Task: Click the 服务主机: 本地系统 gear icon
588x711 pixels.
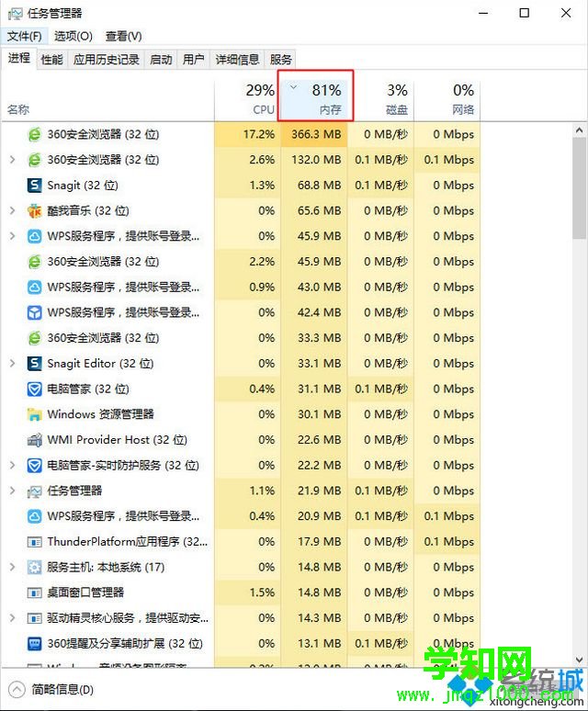Action: [35, 567]
